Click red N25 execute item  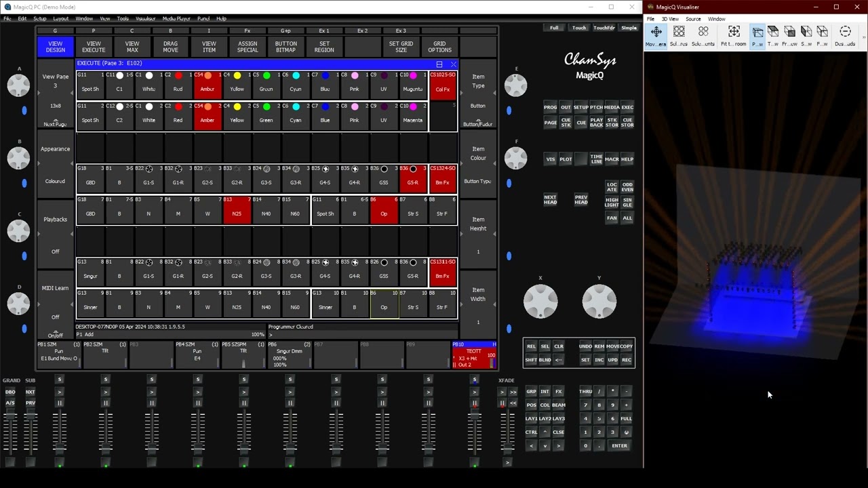point(237,209)
